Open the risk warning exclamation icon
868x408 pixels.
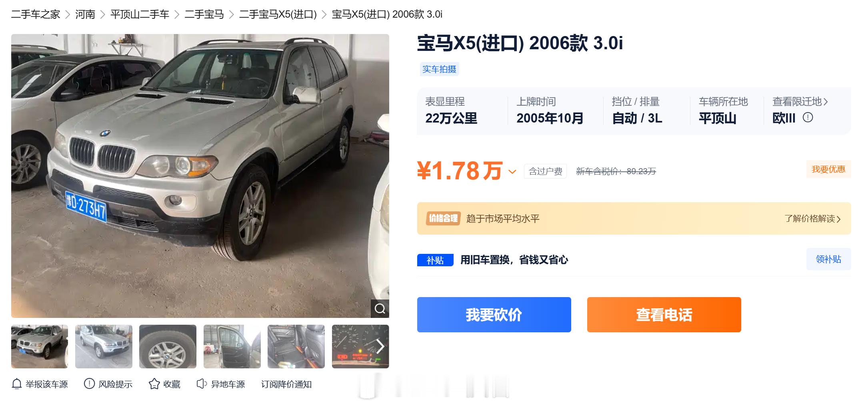(89, 384)
